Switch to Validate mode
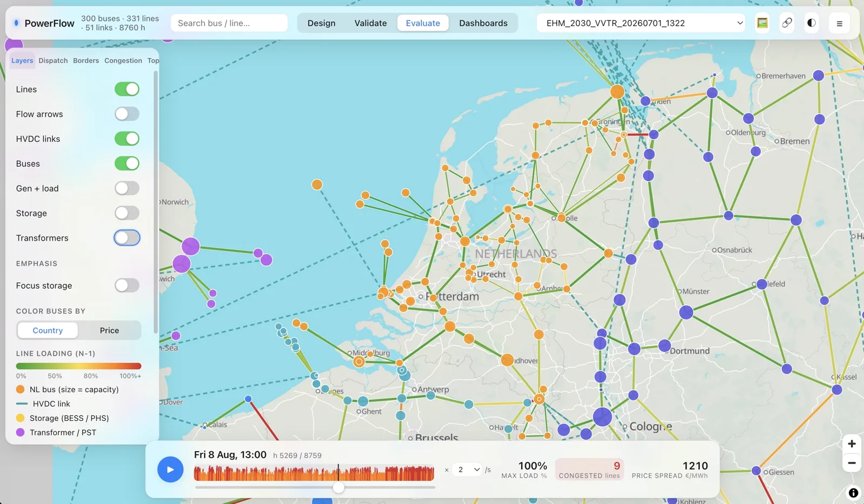 point(370,23)
